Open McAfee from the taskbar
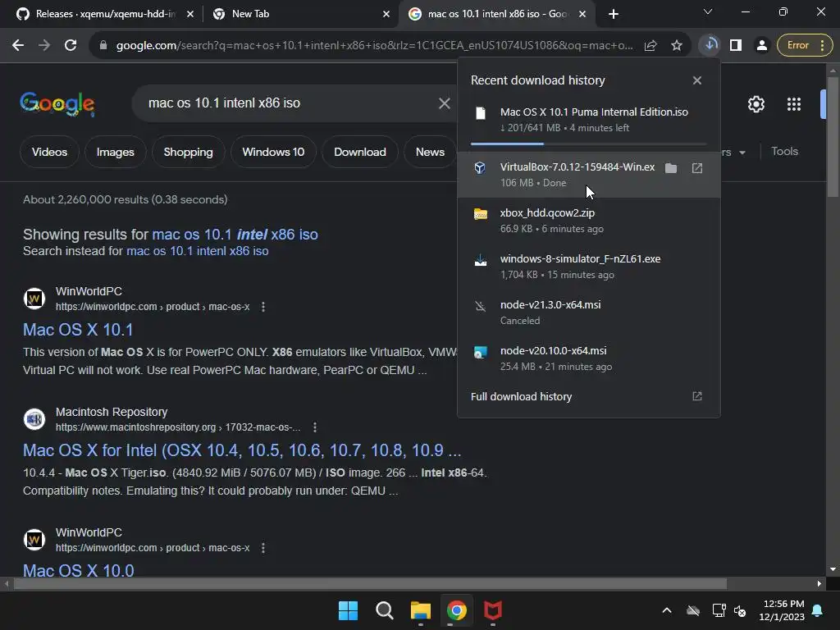The image size is (840, 630). 493,610
